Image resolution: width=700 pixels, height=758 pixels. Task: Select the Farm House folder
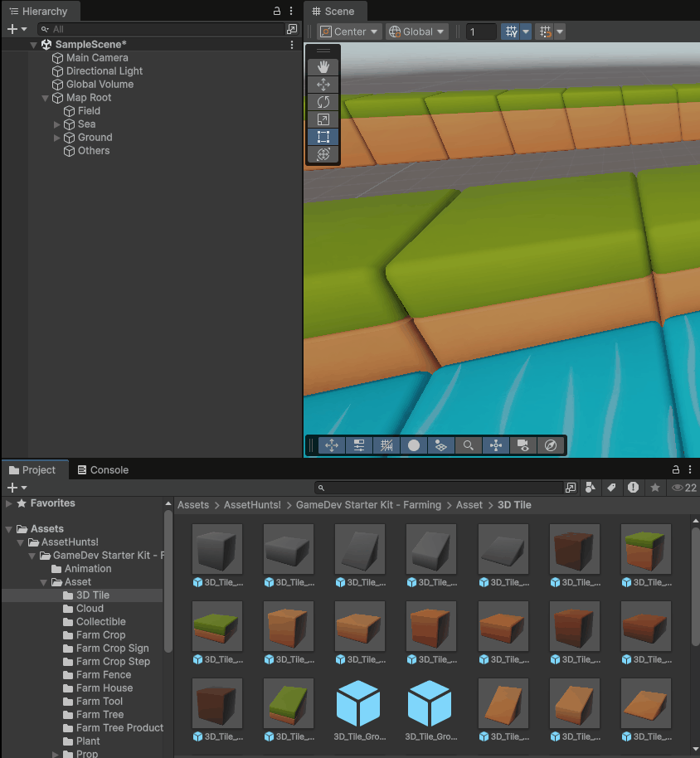(104, 688)
